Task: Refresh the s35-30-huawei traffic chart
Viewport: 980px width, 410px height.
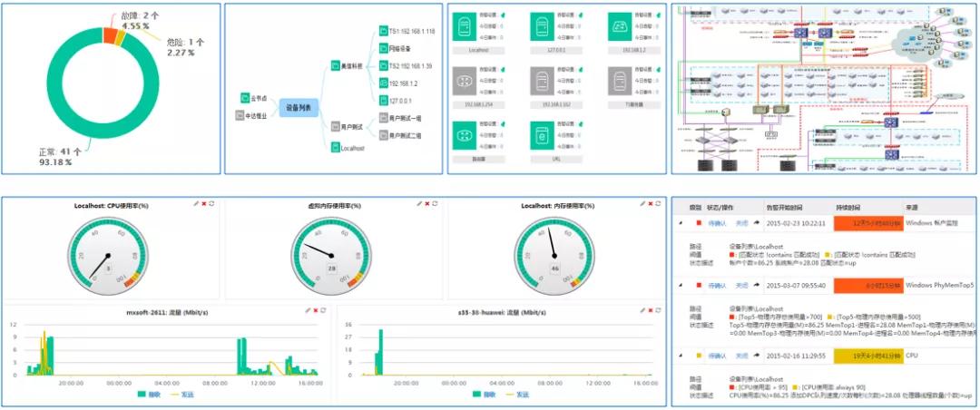Action: [x=660, y=311]
